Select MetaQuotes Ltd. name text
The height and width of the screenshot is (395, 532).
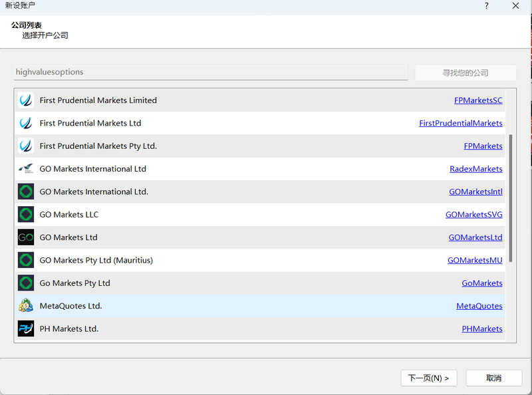(x=70, y=306)
